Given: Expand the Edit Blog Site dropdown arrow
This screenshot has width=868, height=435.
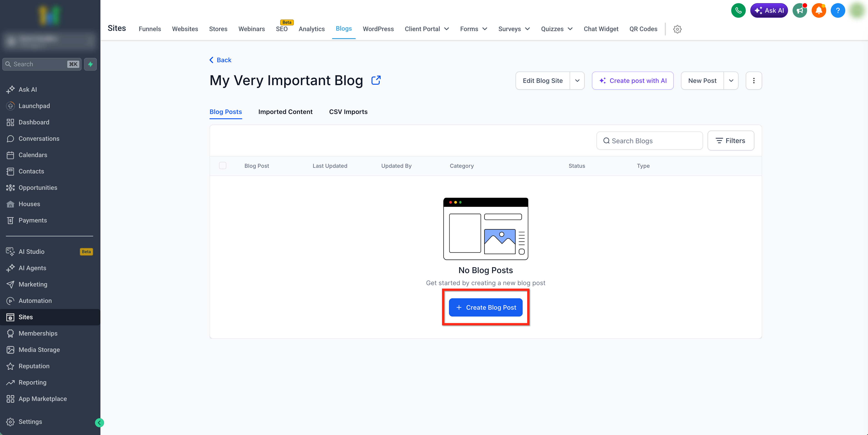Looking at the screenshot, I should pos(577,80).
